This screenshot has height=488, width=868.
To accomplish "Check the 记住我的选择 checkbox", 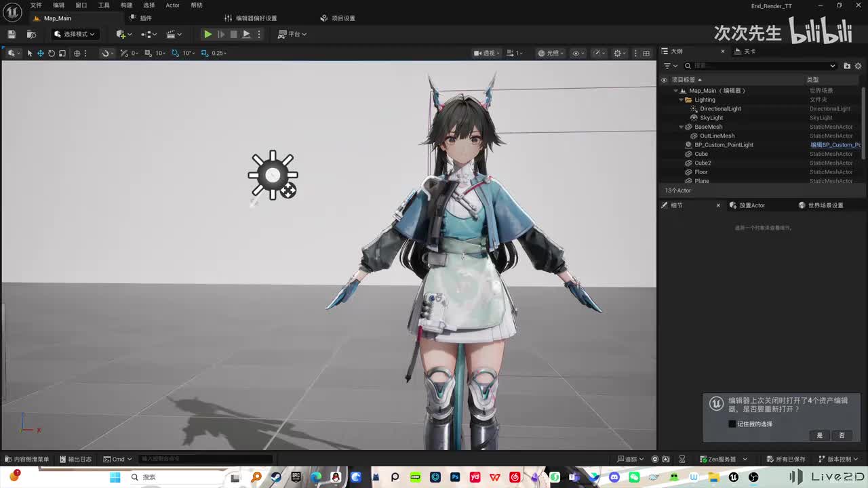I will (732, 424).
